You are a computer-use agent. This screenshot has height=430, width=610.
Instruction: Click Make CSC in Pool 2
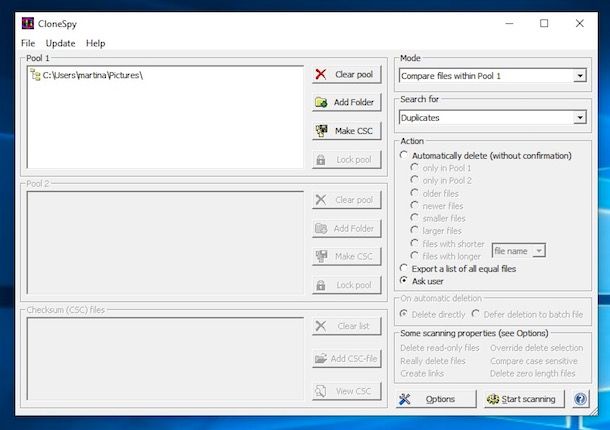pos(347,256)
